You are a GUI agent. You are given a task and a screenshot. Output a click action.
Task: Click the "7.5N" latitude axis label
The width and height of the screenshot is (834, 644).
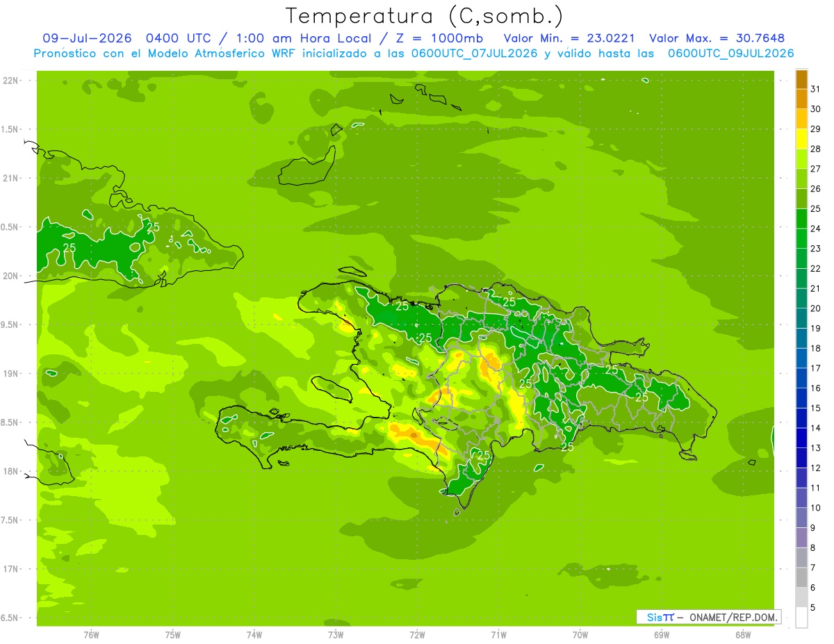pyautogui.click(x=10, y=520)
